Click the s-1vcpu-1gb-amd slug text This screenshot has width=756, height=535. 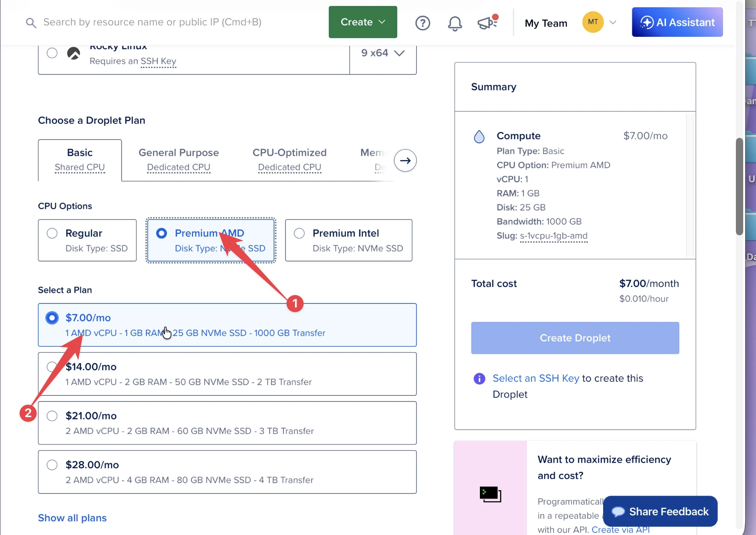pyautogui.click(x=554, y=236)
